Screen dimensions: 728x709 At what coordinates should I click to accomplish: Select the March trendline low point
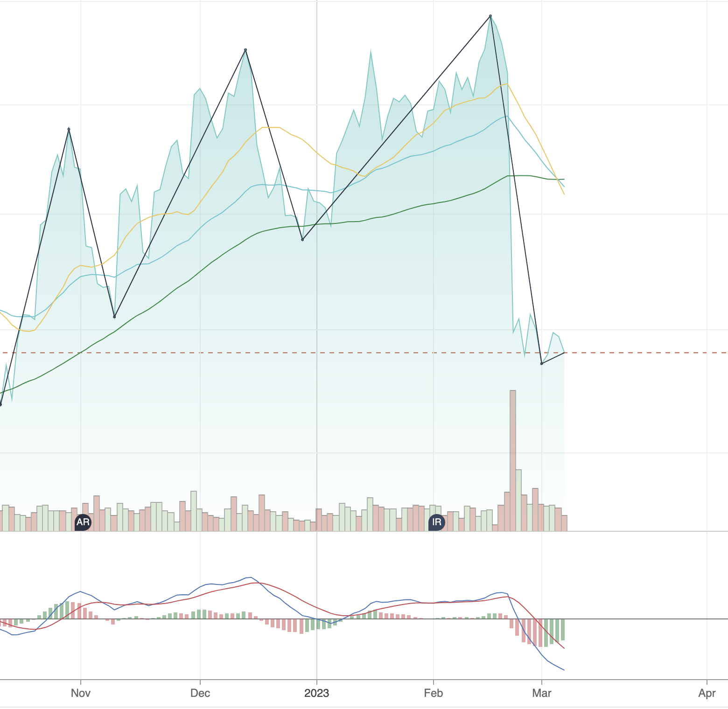coord(542,363)
